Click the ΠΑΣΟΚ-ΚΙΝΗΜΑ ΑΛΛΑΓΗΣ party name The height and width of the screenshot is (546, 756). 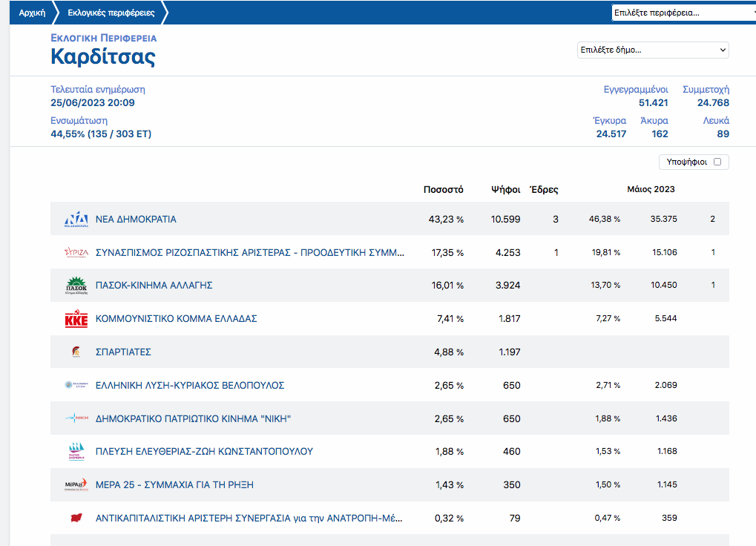154,286
